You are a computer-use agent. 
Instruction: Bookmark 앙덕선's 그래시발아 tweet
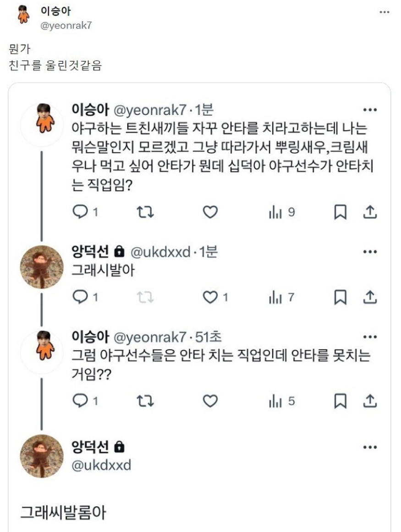340,298
